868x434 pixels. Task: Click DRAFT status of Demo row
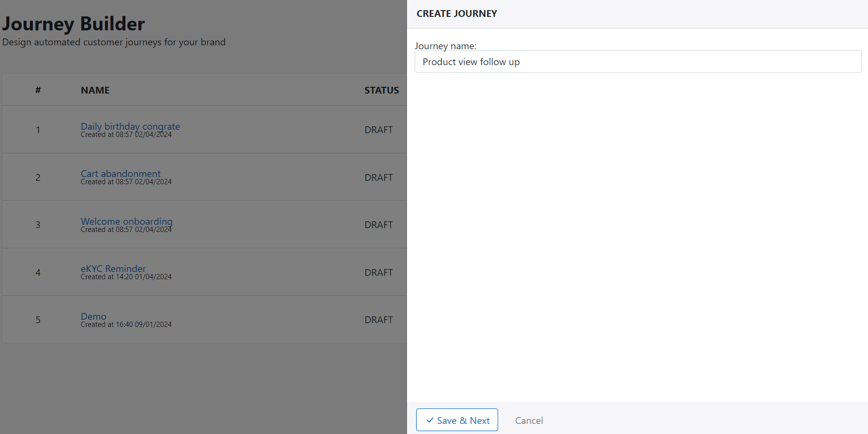tap(379, 320)
